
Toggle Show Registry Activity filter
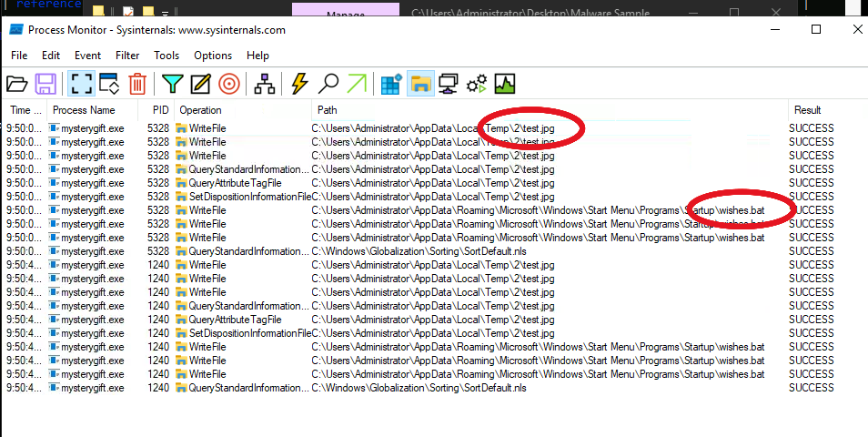[392, 84]
